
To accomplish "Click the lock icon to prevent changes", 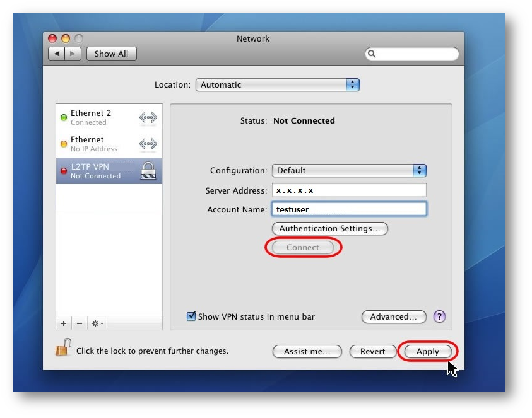I will click(x=62, y=348).
